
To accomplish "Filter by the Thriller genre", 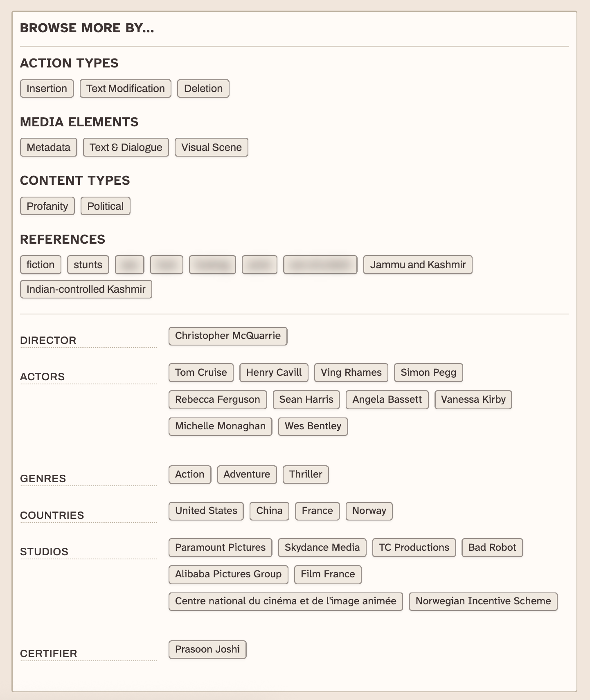I will coord(305,474).
